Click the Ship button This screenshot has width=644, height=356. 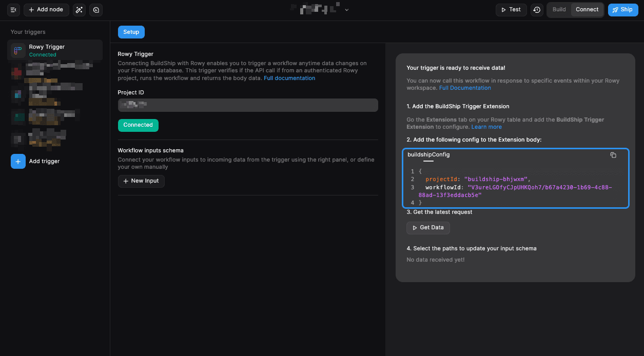tap(623, 10)
